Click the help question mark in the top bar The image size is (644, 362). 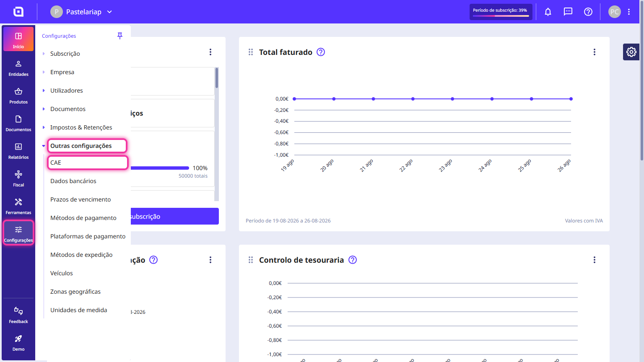coord(588,12)
